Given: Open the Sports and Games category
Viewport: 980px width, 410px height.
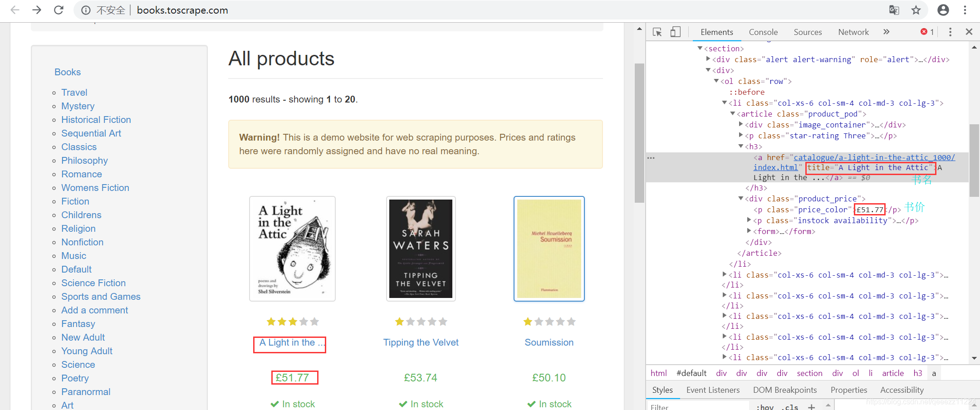Looking at the screenshot, I should pos(101,297).
